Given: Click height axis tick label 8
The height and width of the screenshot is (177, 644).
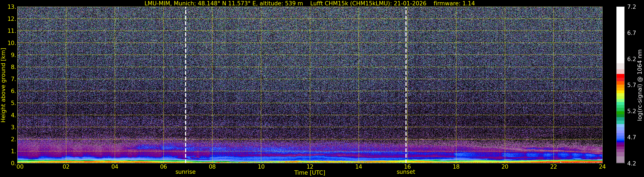Looking at the screenshot, I should pyautogui.click(x=13, y=67).
